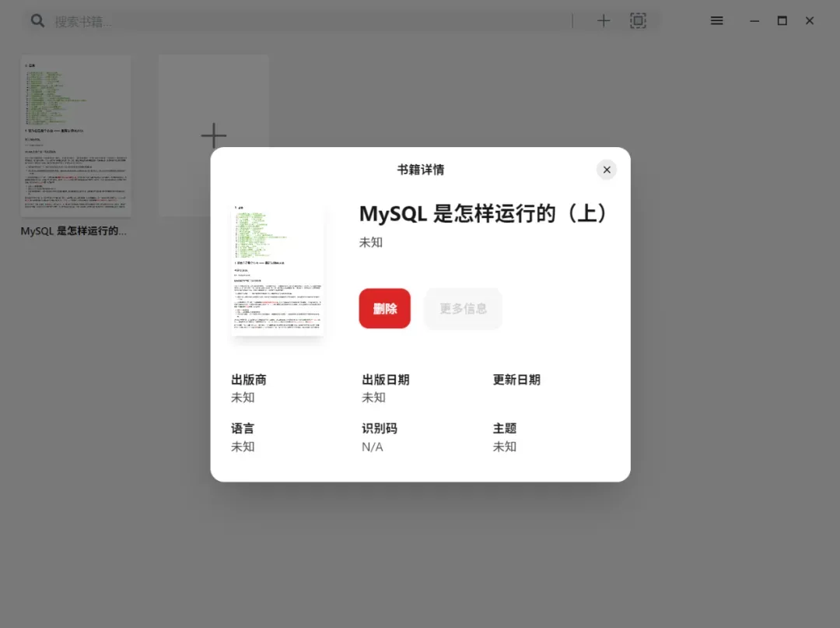840x628 pixels.
Task: Click the 更新日期 label
Action: click(516, 380)
